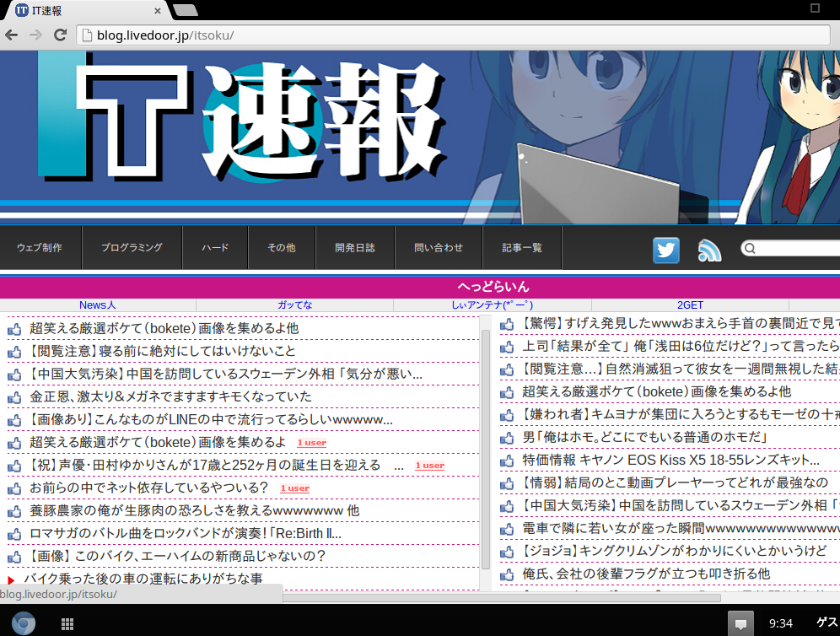Open the しぃアンテナ link
Image resolution: width=840 pixels, height=636 pixels.
click(493, 305)
